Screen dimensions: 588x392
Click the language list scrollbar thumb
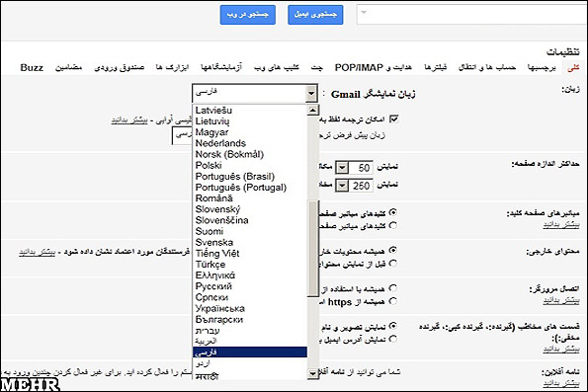click(312, 249)
